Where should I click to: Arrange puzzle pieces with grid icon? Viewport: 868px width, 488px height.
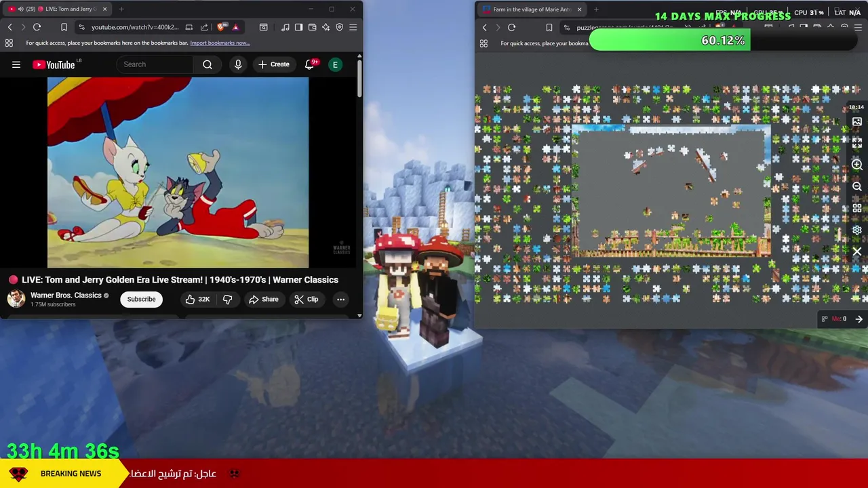pos(857,208)
